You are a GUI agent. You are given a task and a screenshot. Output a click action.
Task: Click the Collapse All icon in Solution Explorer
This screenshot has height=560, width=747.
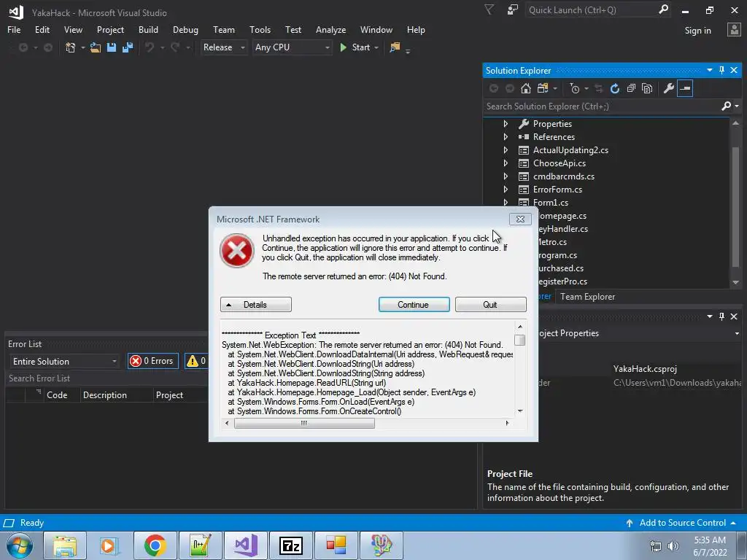631,88
